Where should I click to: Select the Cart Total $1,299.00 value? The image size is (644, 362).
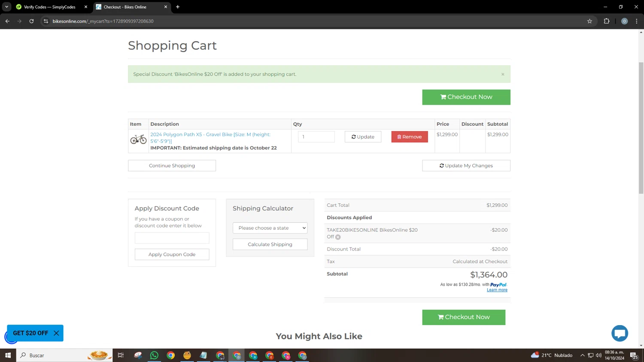497,205
